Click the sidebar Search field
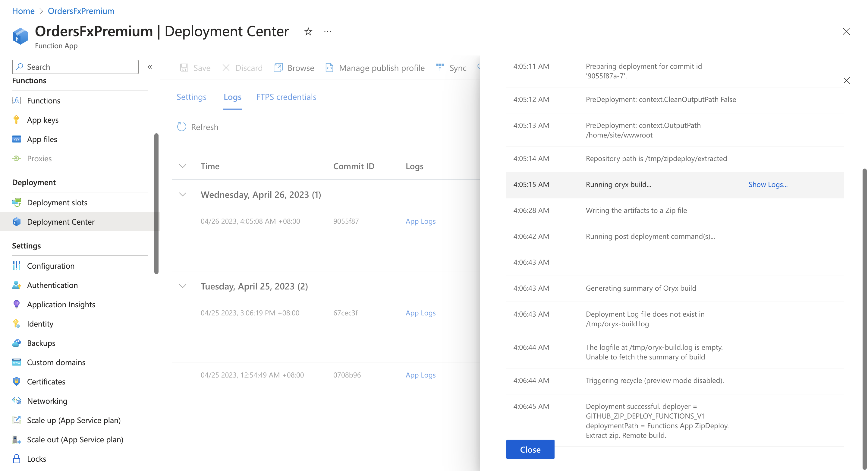 (x=75, y=67)
